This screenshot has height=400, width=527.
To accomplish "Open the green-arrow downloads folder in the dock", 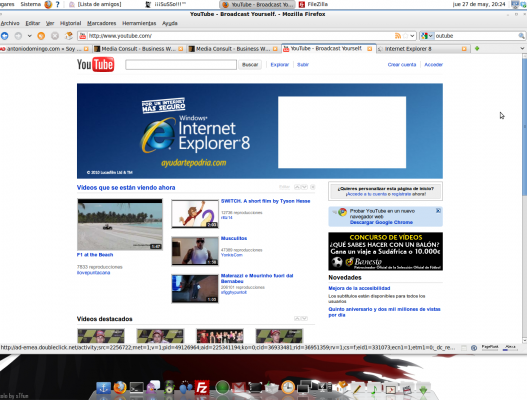I will [423, 389].
